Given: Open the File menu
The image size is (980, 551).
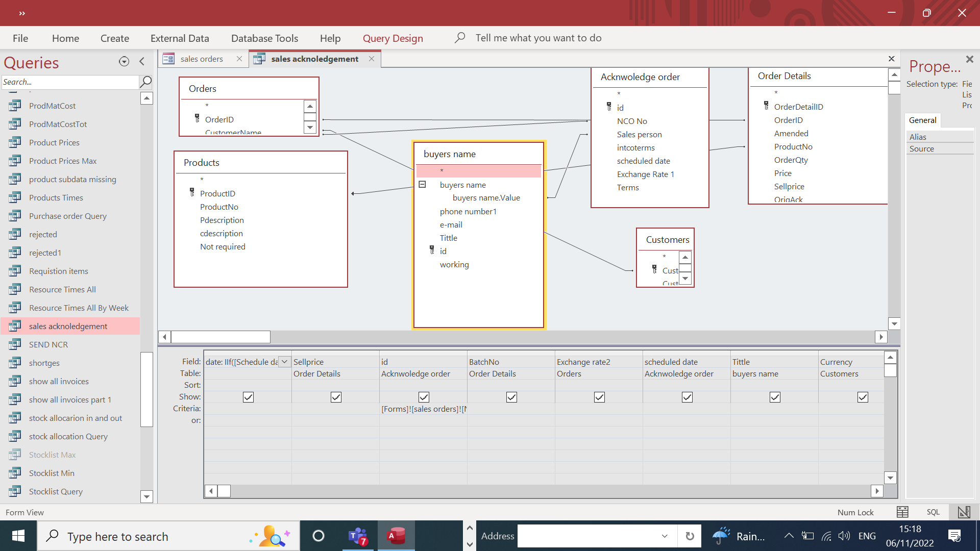Looking at the screenshot, I should point(20,38).
